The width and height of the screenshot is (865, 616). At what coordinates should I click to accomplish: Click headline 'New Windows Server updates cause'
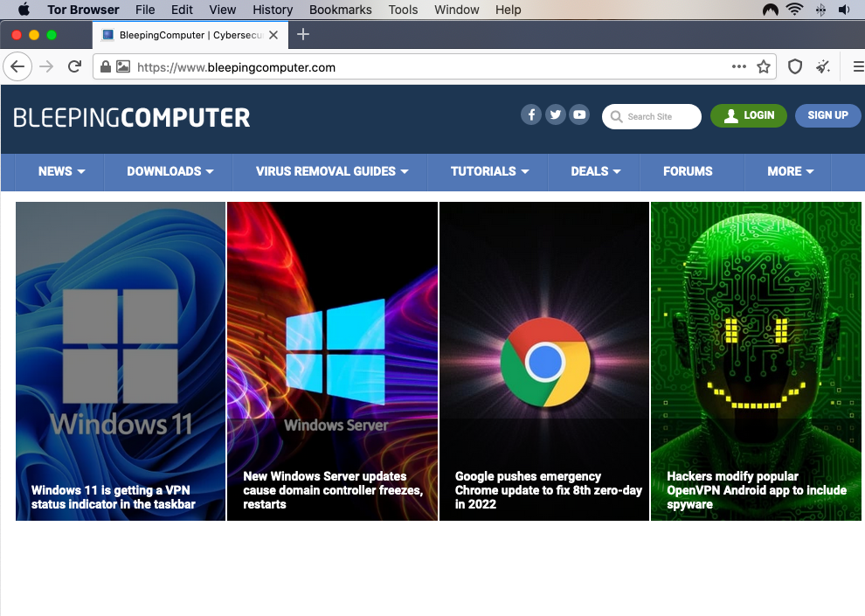tap(333, 490)
